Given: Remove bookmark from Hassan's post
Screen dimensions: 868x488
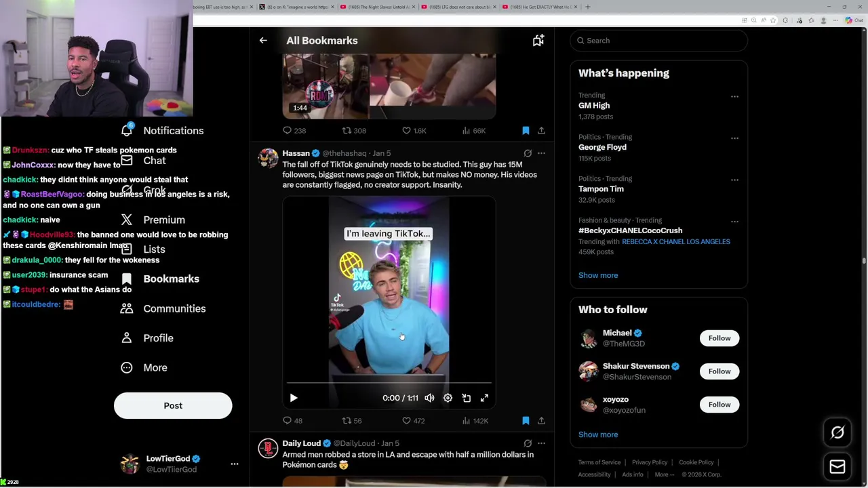Looking at the screenshot, I should [526, 421].
